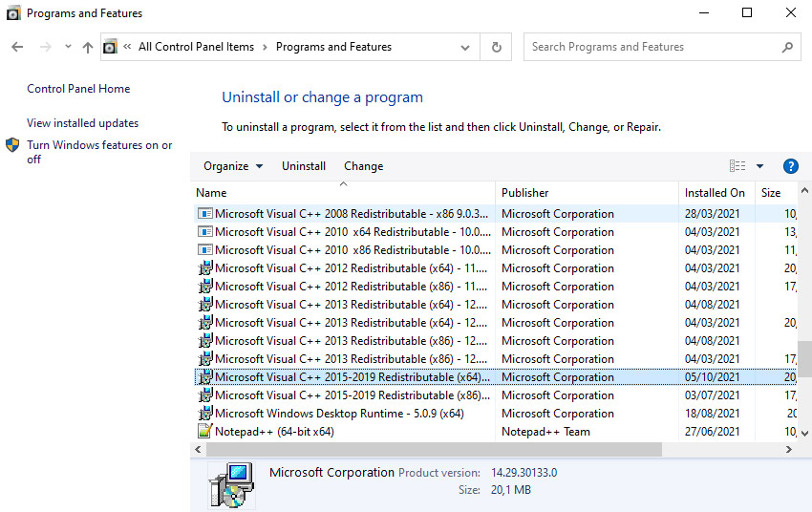Click icon of Visual C++ 2015-2019 (x86) row

pos(205,395)
